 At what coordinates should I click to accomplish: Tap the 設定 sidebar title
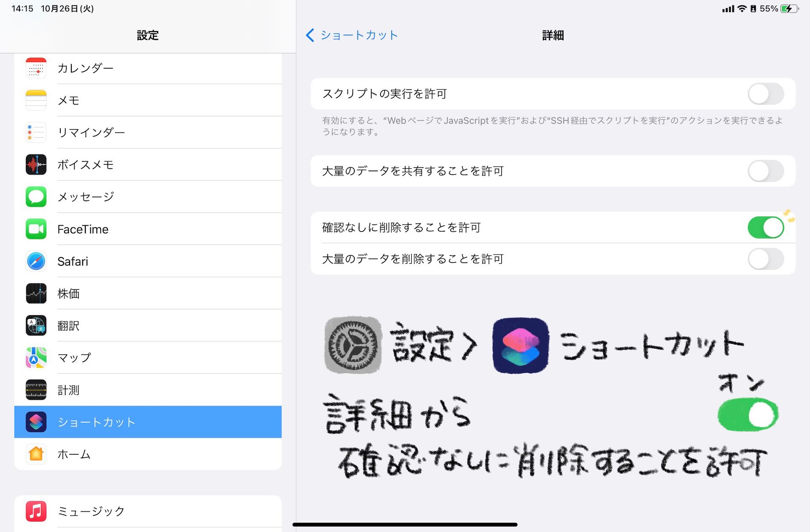click(148, 35)
